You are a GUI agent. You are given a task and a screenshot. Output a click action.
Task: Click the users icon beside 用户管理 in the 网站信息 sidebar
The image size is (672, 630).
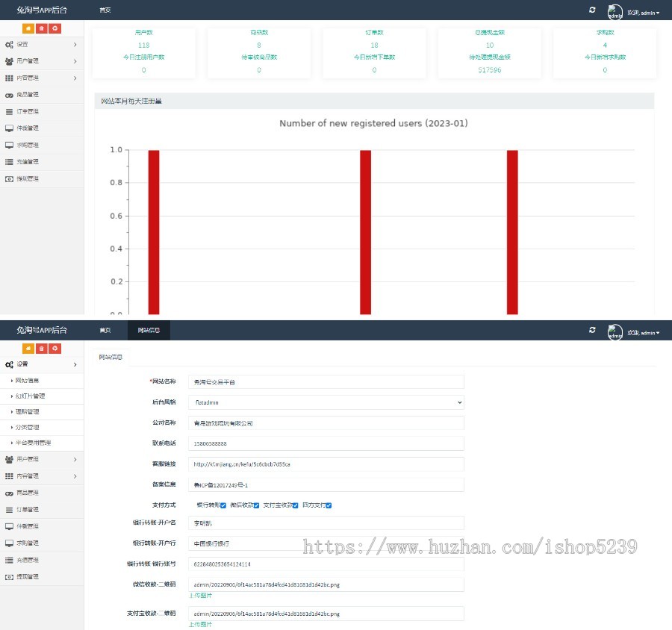(x=9, y=459)
